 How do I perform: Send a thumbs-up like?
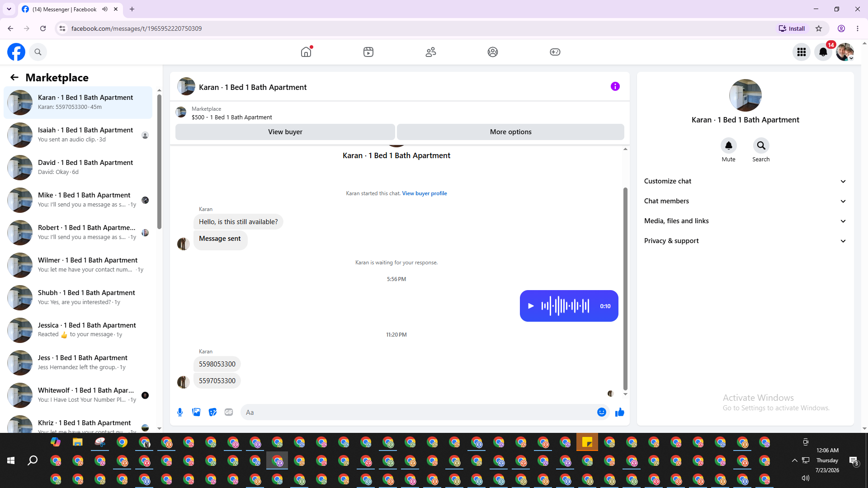pos(620,412)
